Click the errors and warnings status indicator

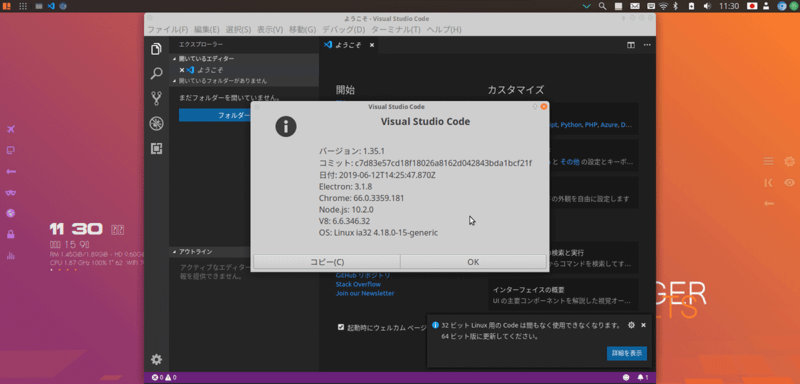[164, 378]
